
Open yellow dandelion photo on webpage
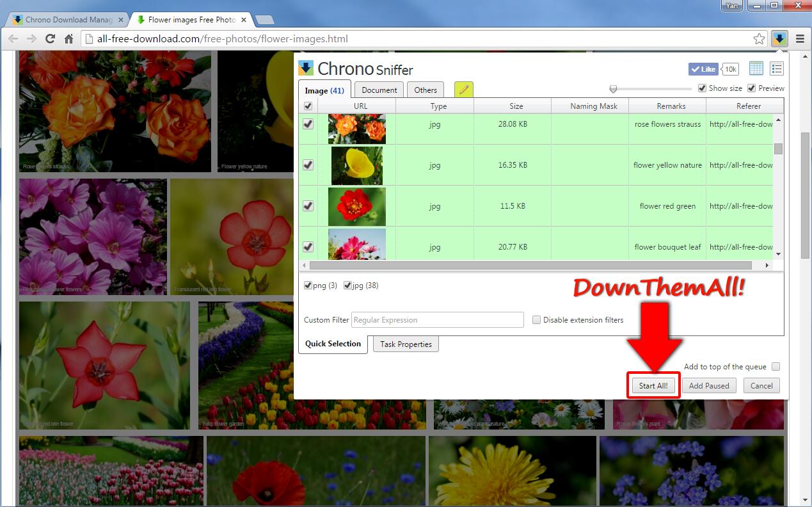tap(513, 471)
